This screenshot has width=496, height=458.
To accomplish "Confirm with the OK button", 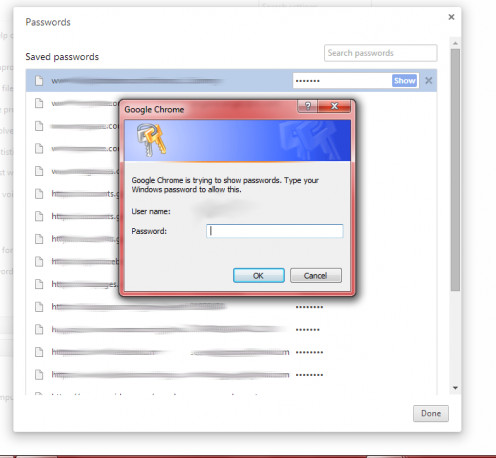I will point(259,276).
